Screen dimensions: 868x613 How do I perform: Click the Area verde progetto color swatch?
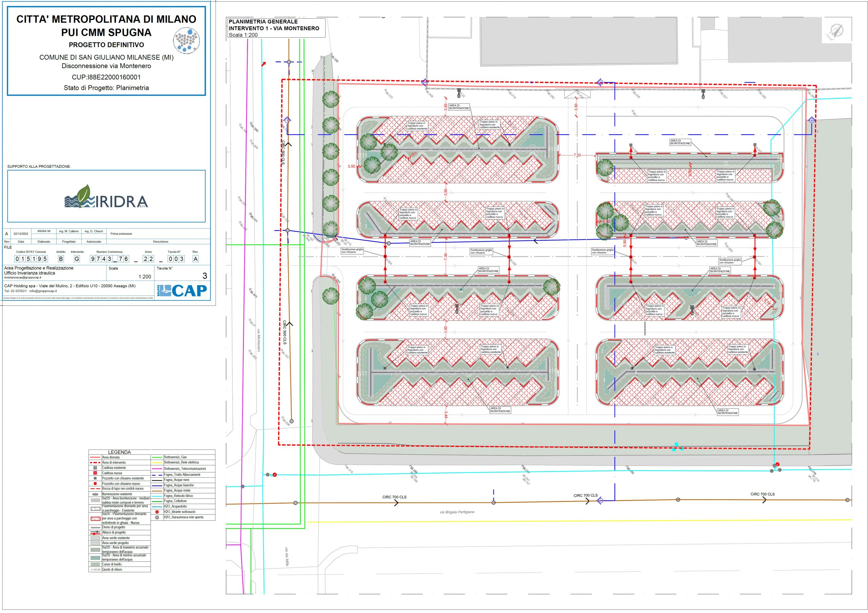pos(95,543)
